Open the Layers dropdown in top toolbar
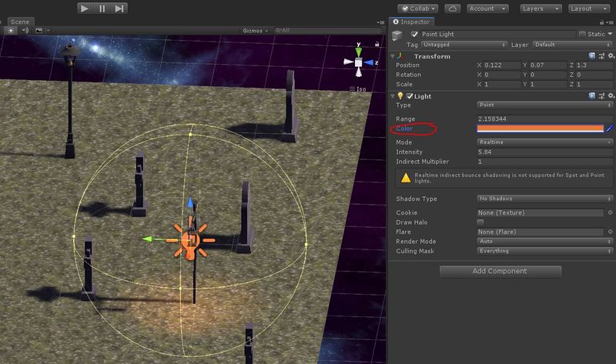616x364 pixels. click(541, 8)
